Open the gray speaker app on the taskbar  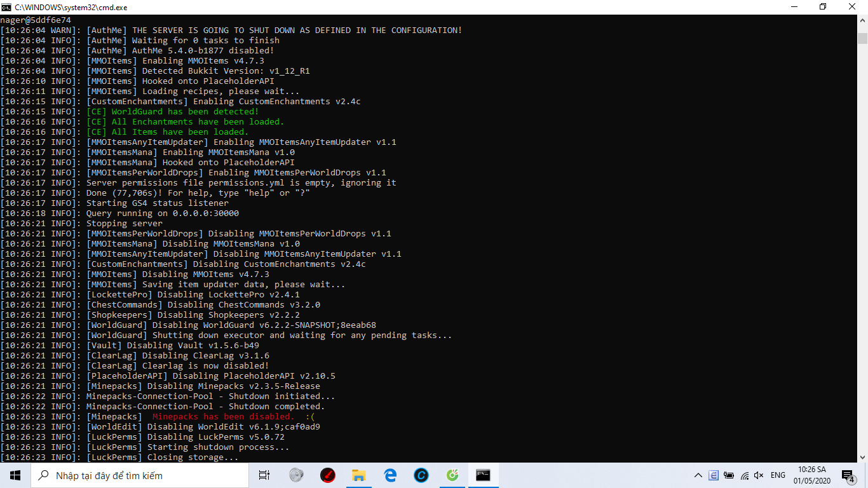(296, 475)
